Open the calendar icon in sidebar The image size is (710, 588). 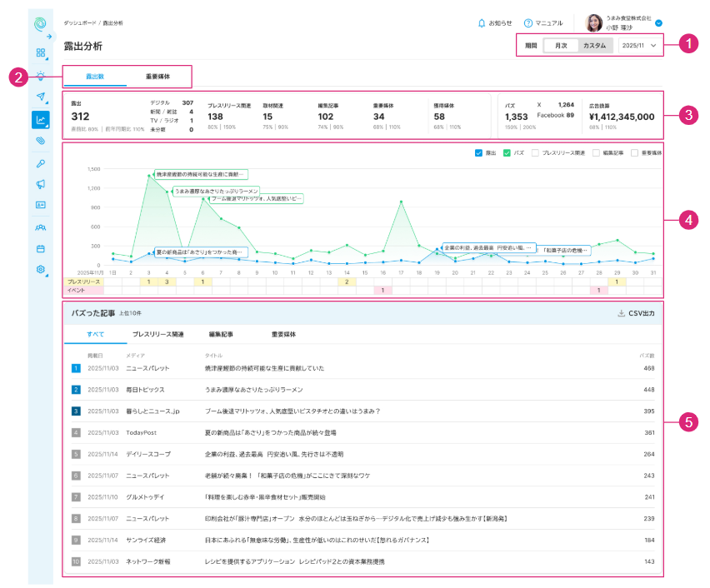pos(40,248)
